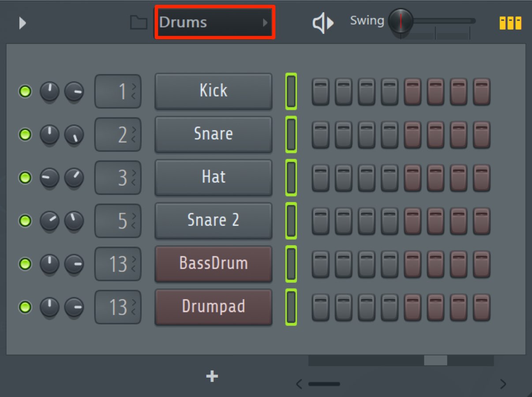Switch to graph editor yellow bars icon
Screen dimensions: 532x397
click(510, 23)
